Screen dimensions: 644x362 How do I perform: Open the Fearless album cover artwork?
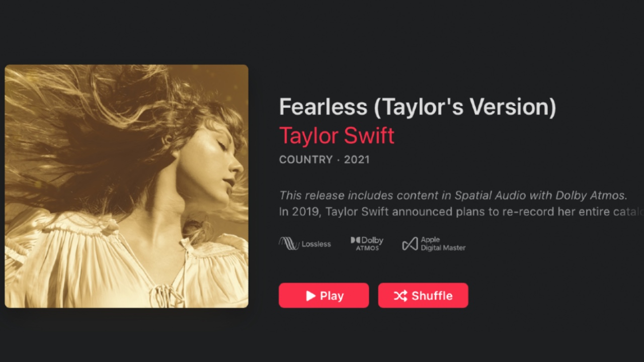coord(126,186)
